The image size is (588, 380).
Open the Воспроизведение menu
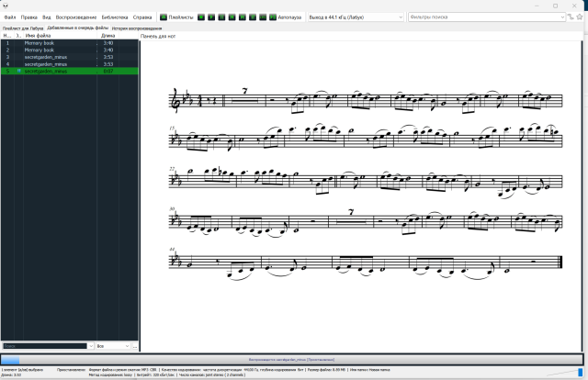coord(76,17)
